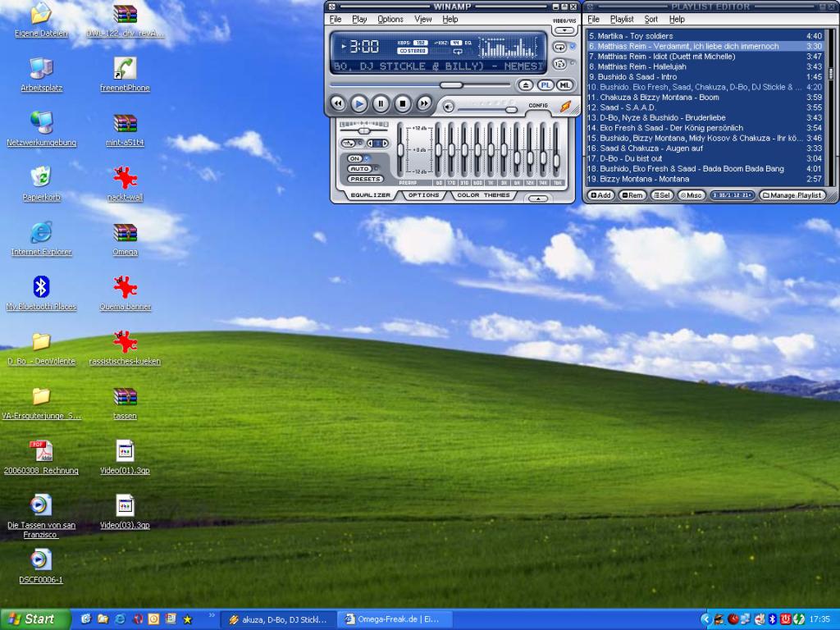
Task: Click the Manage Playlist button
Action: click(x=792, y=195)
